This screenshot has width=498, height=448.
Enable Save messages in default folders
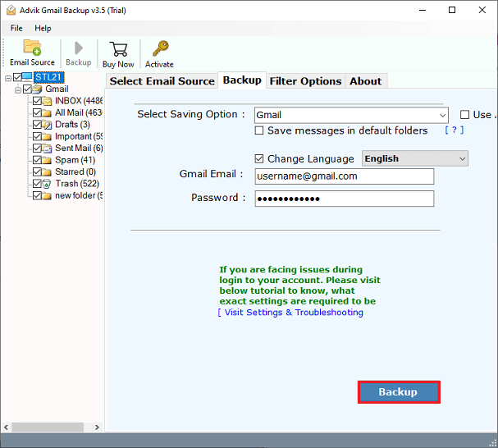[259, 130]
